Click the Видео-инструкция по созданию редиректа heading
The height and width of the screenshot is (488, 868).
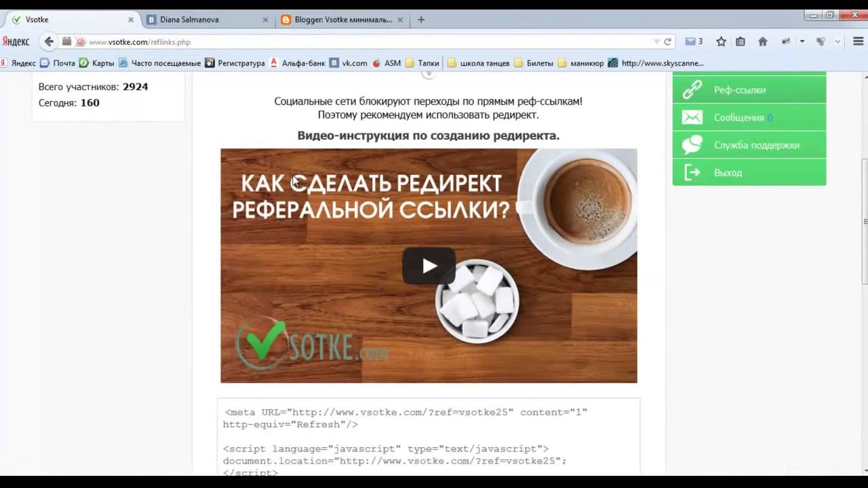tap(429, 136)
